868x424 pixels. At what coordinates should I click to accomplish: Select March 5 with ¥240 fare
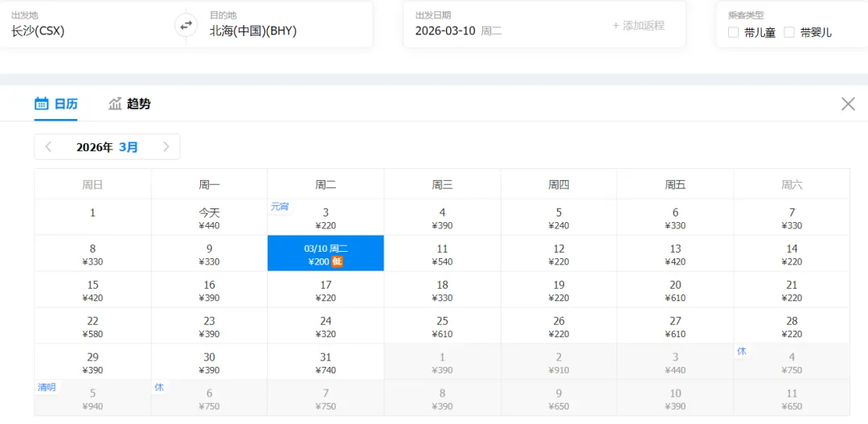[559, 218]
